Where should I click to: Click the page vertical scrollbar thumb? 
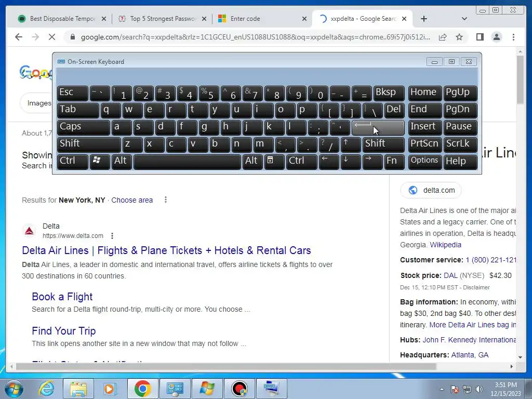pyautogui.click(x=520, y=79)
